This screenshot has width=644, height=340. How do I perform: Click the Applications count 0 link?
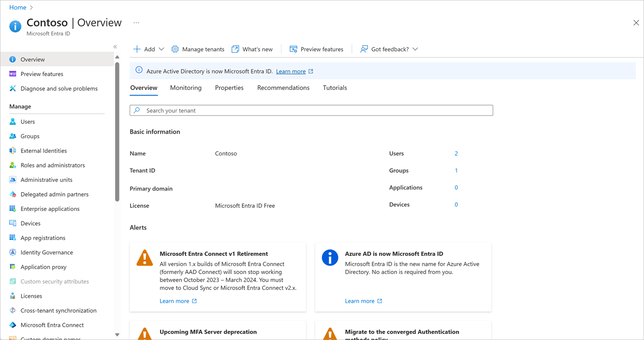coord(456,187)
